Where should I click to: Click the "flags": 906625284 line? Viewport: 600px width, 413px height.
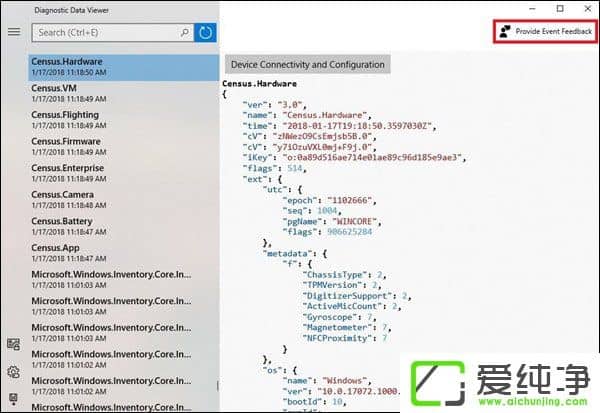coord(327,232)
